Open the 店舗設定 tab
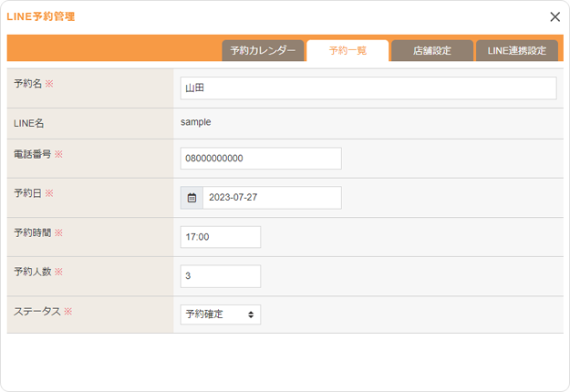Screen dimensions: 570x392 coord(432,51)
